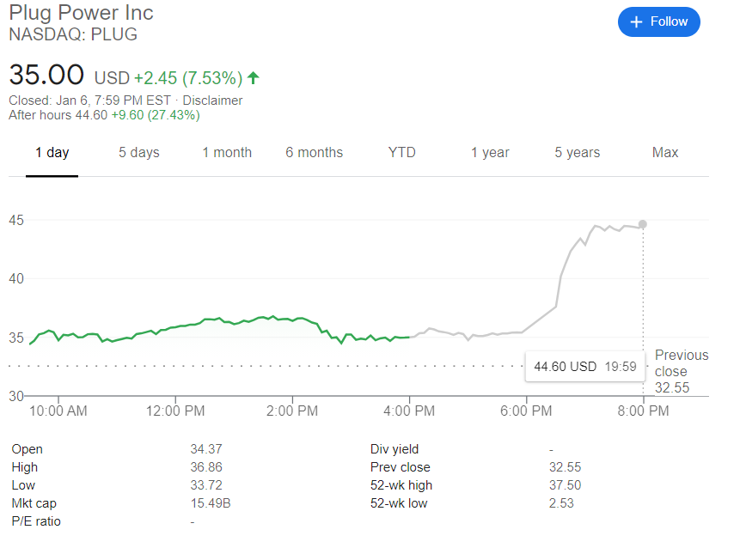Click the +2.45 (7.53%) change value
The image size is (740, 560).
188,78
